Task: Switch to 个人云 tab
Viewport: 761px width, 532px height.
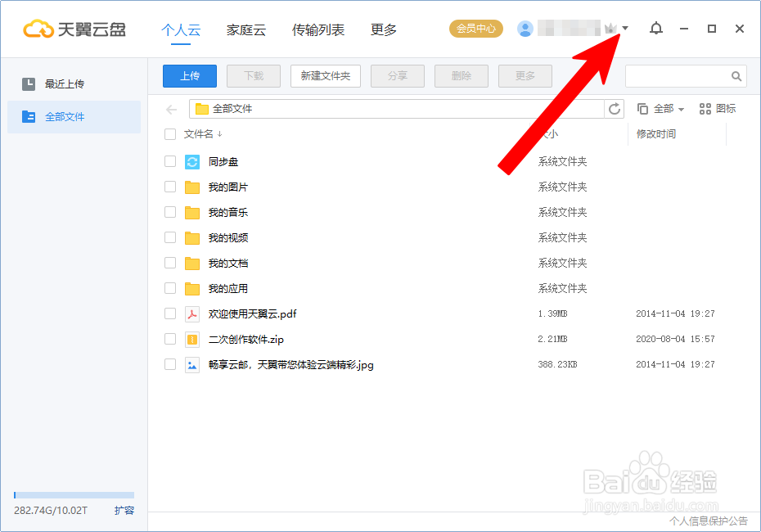Action: coord(181,30)
